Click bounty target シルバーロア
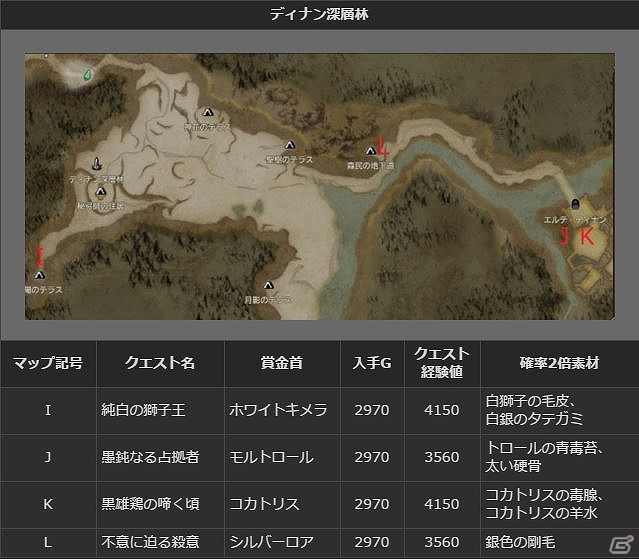The image size is (639, 559). pyautogui.click(x=271, y=542)
